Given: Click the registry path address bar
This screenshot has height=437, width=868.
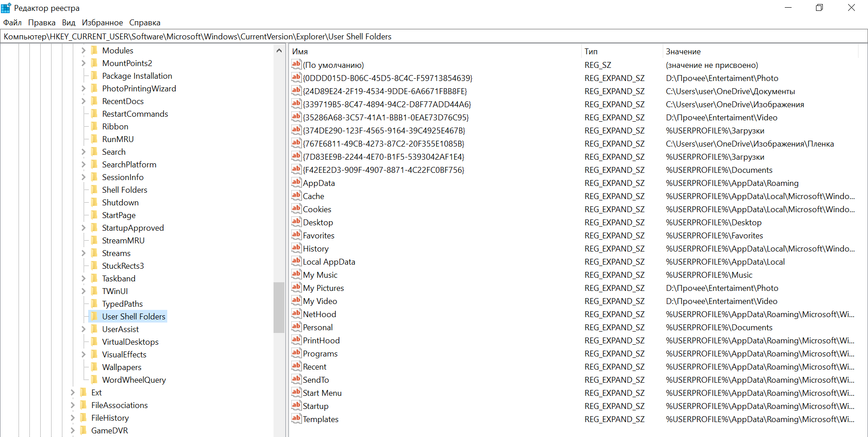Looking at the screenshot, I should [434, 37].
